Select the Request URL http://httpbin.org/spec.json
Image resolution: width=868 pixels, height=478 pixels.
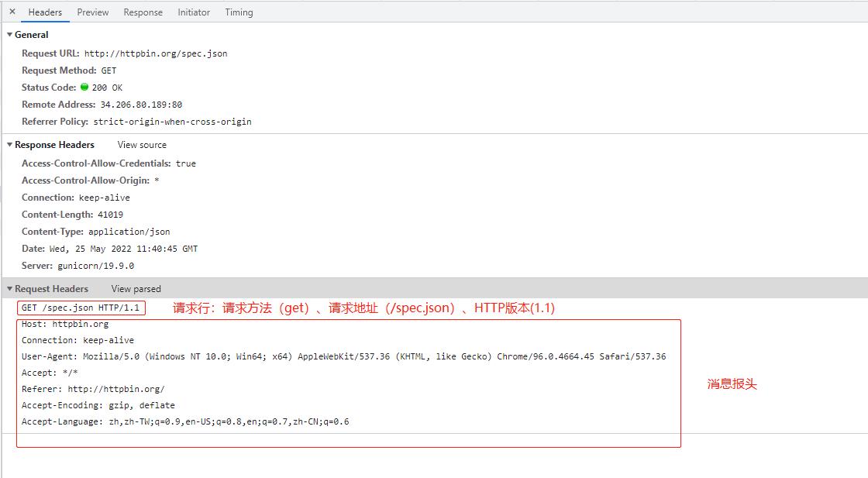click(155, 53)
